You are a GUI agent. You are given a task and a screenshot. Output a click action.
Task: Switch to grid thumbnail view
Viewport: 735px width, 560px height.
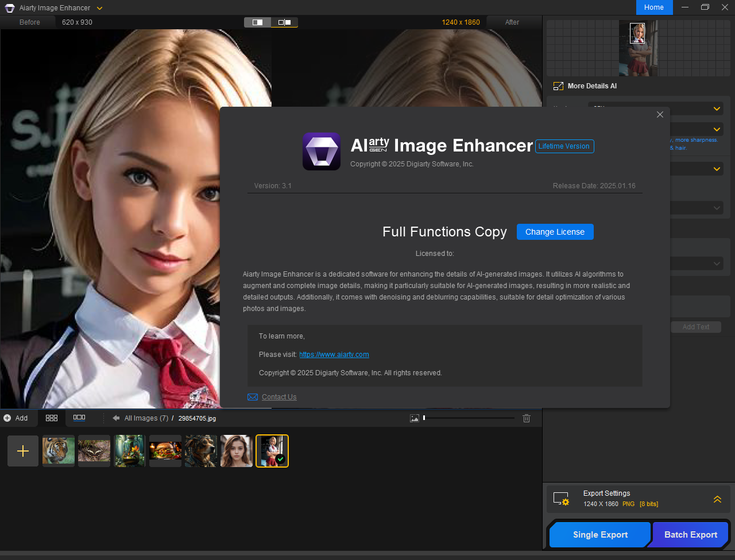(x=52, y=418)
